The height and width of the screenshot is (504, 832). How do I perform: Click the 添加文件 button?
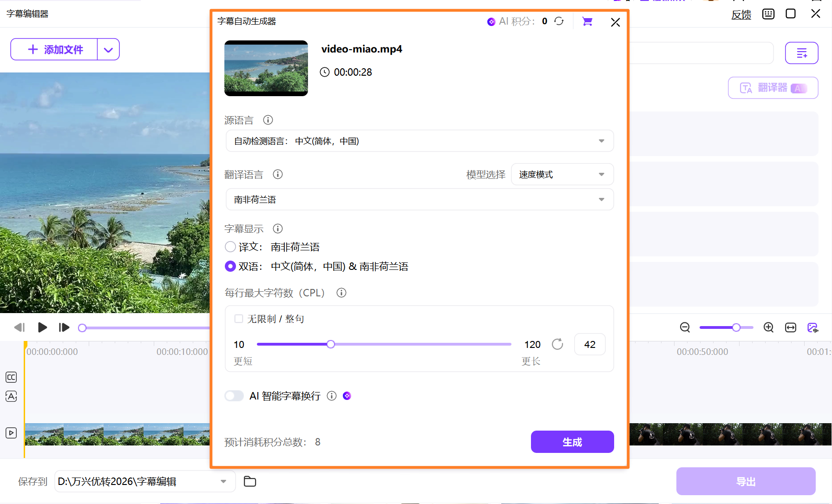coord(55,50)
